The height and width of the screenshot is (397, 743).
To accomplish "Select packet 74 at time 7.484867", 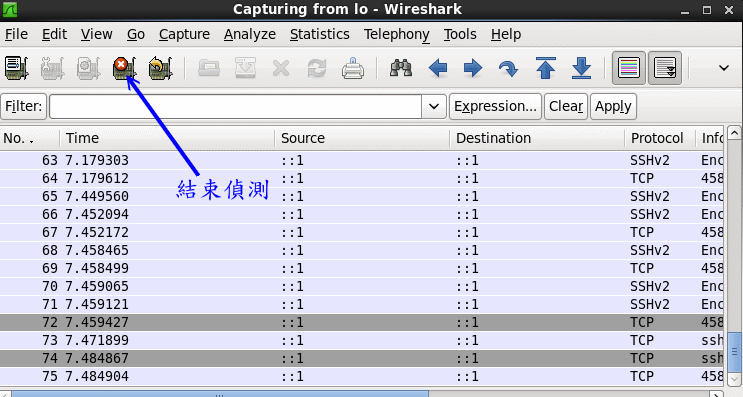I will pyautogui.click(x=362, y=359).
